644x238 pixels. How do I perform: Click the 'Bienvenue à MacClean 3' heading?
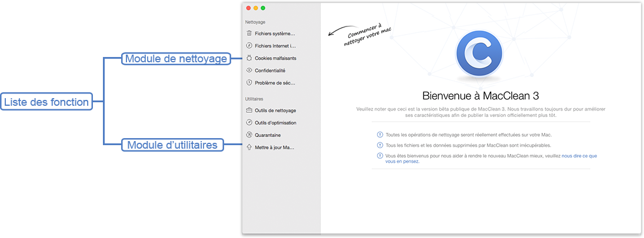pyautogui.click(x=480, y=96)
